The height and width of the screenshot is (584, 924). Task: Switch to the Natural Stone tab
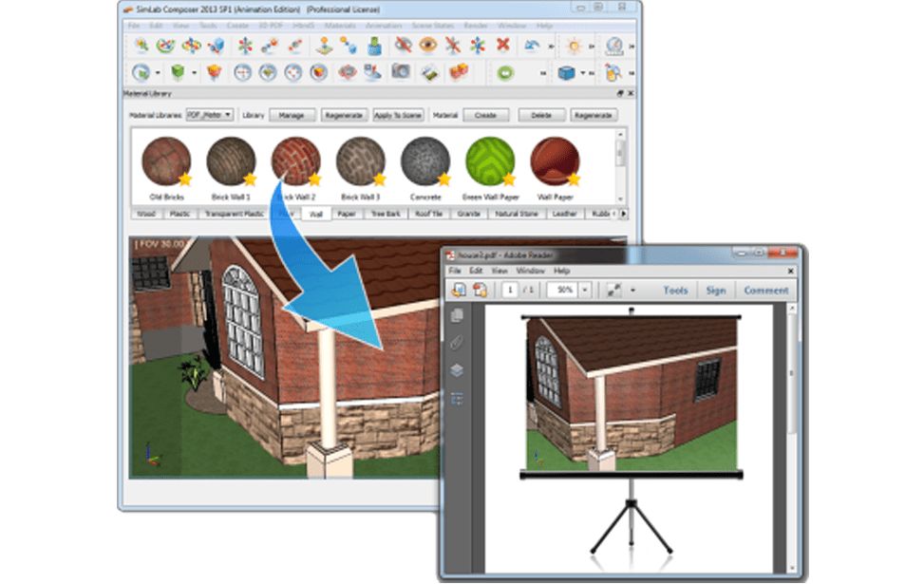tap(517, 214)
